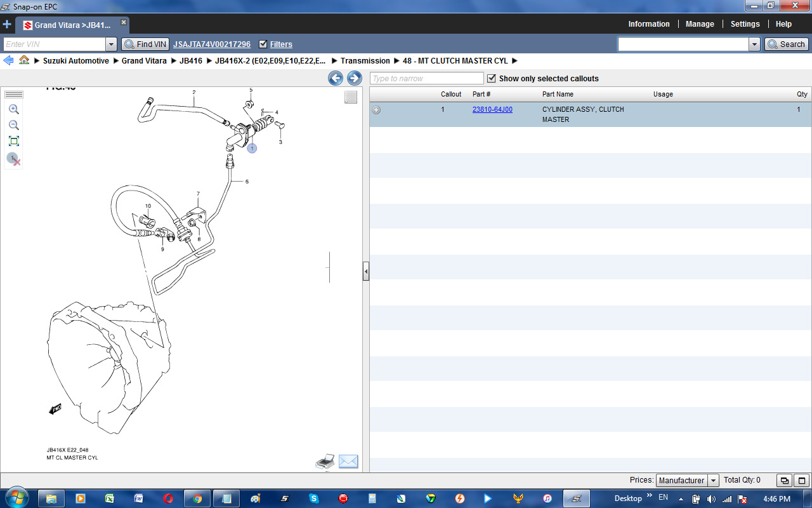Screen dimensions: 812x508
Task: Open the Settings menu
Action: pyautogui.click(x=745, y=24)
